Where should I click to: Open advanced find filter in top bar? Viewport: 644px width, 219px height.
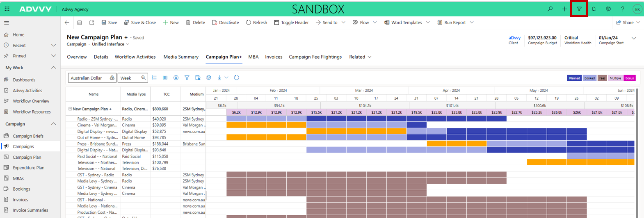pos(579,9)
